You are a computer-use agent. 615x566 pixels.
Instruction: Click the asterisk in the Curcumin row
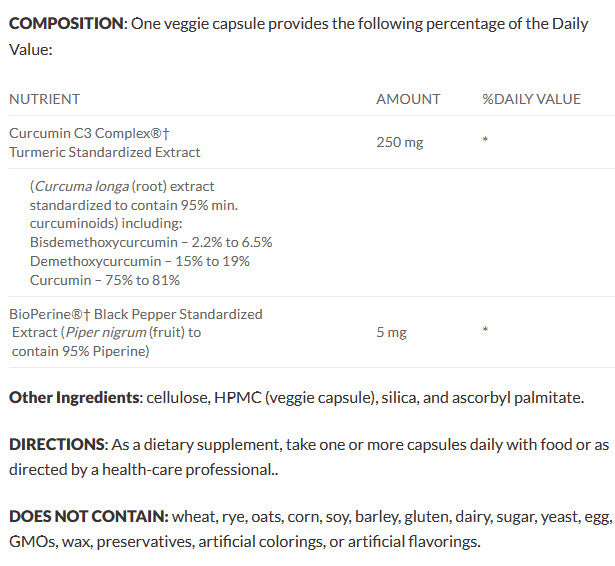tap(485, 142)
